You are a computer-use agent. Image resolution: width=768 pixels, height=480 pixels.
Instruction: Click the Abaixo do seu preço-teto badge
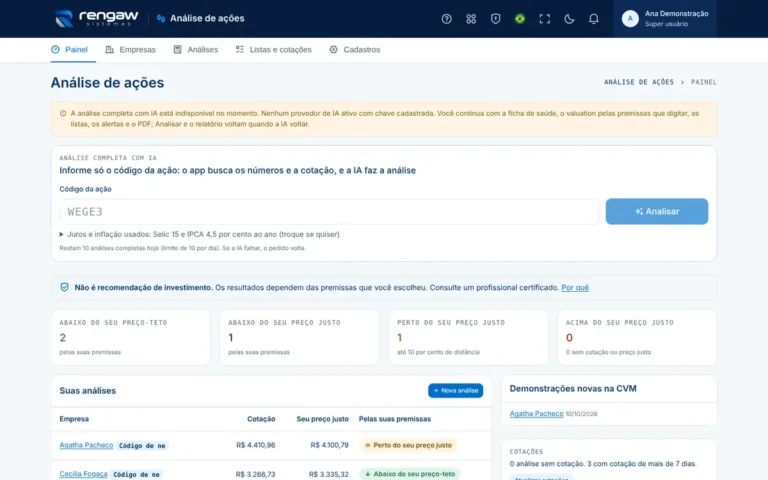(410, 474)
